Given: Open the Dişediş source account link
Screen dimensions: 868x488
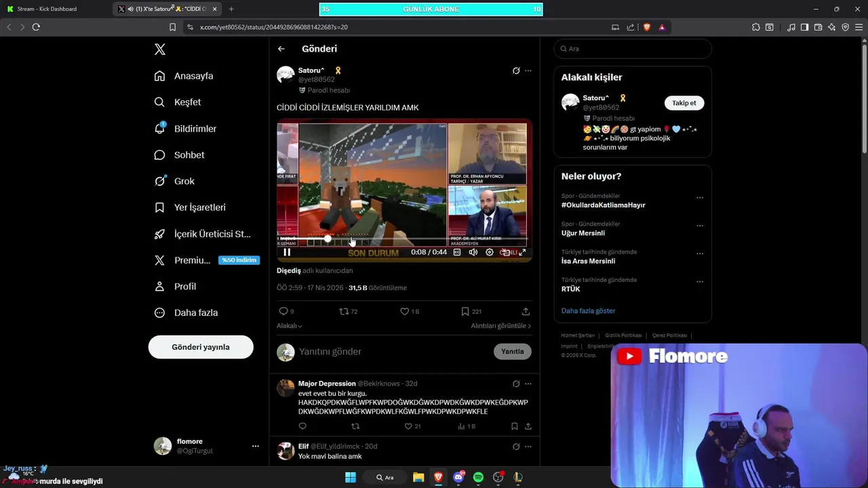Looking at the screenshot, I should click(288, 270).
